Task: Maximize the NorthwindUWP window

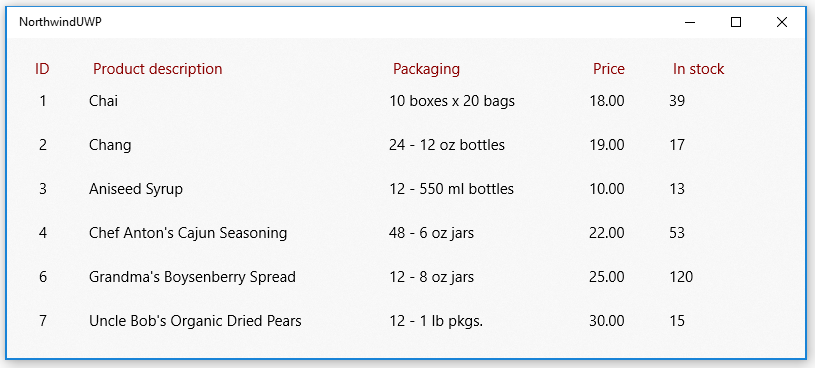Action: [x=736, y=22]
